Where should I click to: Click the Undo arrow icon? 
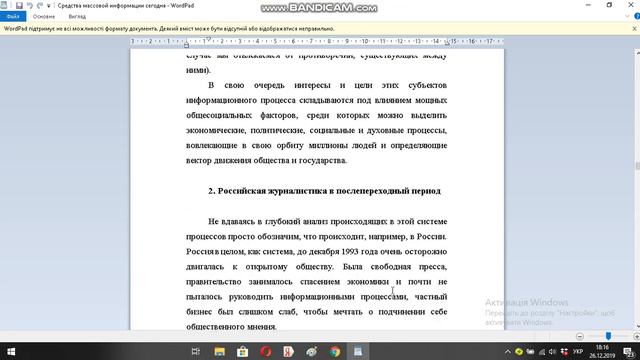click(x=30, y=6)
